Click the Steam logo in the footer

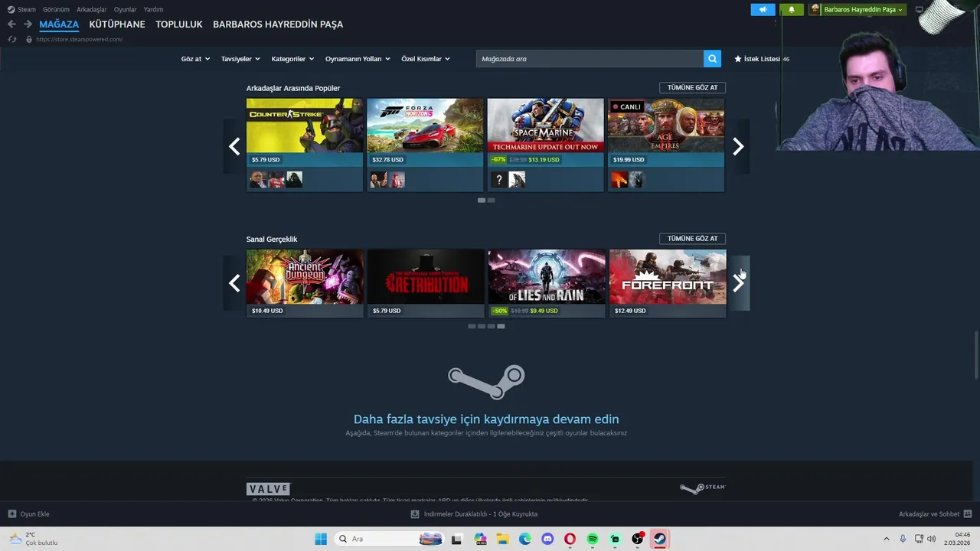pyautogui.click(x=702, y=488)
